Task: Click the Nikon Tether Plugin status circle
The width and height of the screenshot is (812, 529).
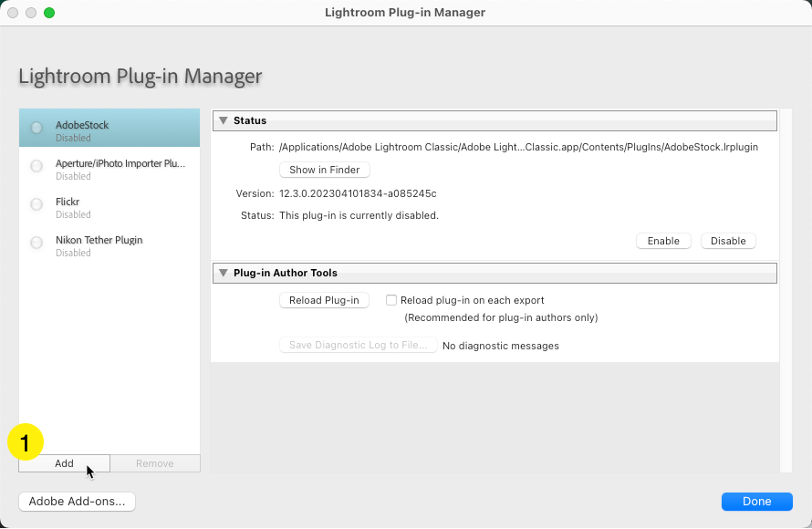Action: click(x=36, y=243)
